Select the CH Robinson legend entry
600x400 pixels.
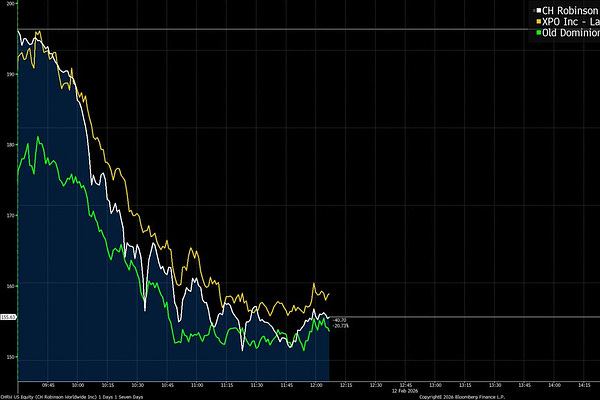pos(567,11)
